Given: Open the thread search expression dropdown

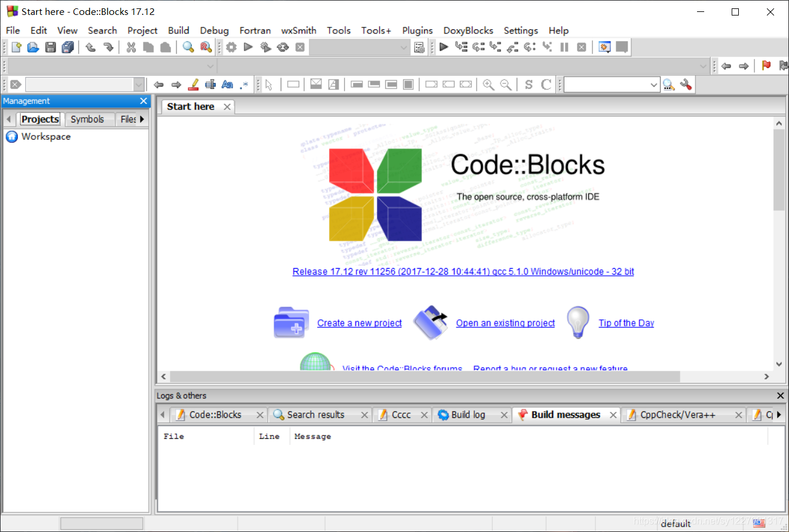Looking at the screenshot, I should coord(654,85).
